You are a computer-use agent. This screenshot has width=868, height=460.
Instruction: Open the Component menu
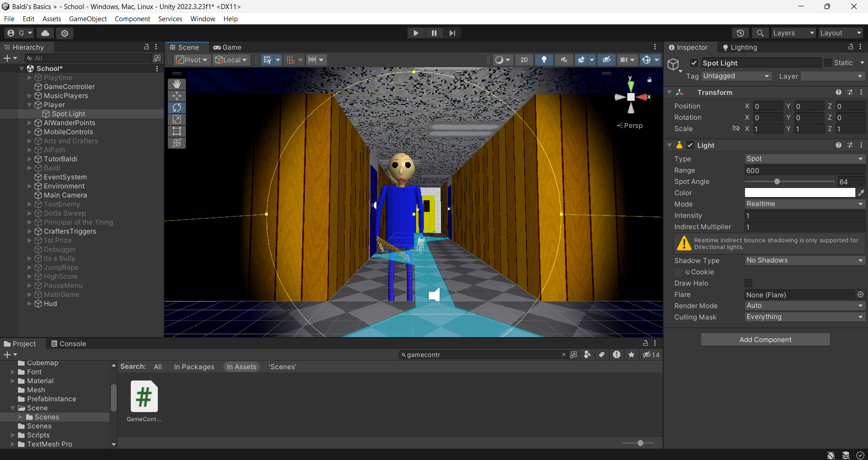(132, 19)
